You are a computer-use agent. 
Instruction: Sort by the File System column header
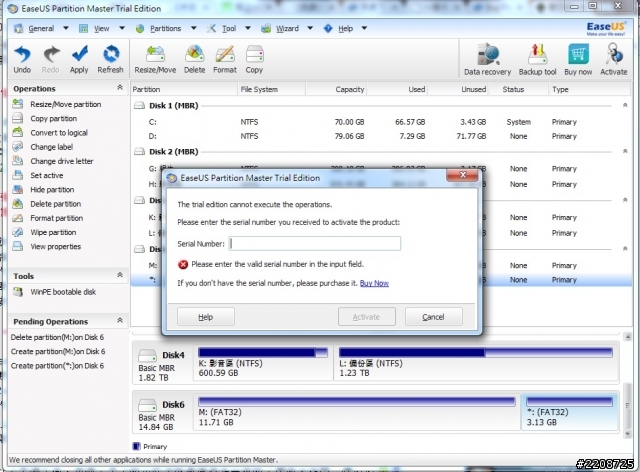[x=271, y=89]
